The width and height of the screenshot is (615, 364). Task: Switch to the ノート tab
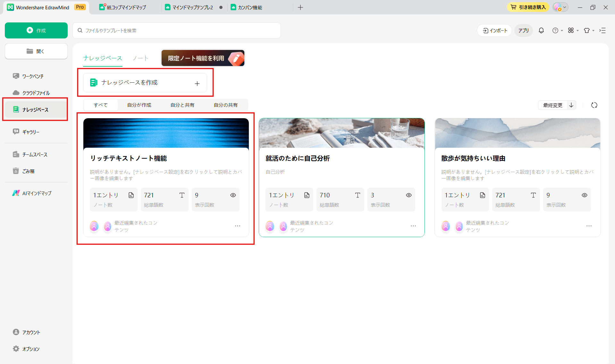[x=140, y=58]
